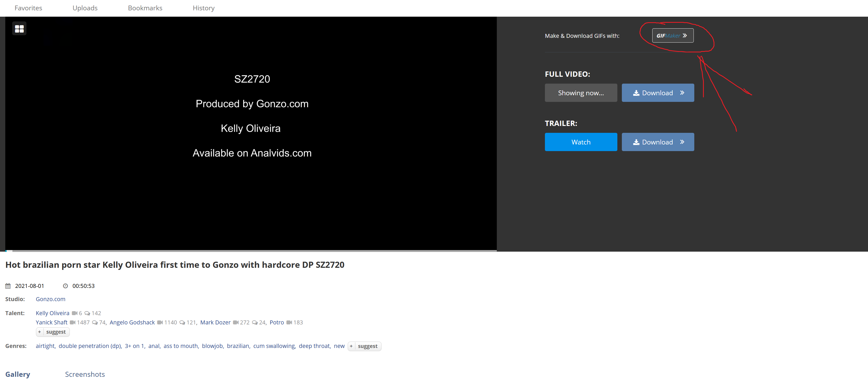Download the full video
868x385 pixels.
tap(657, 93)
